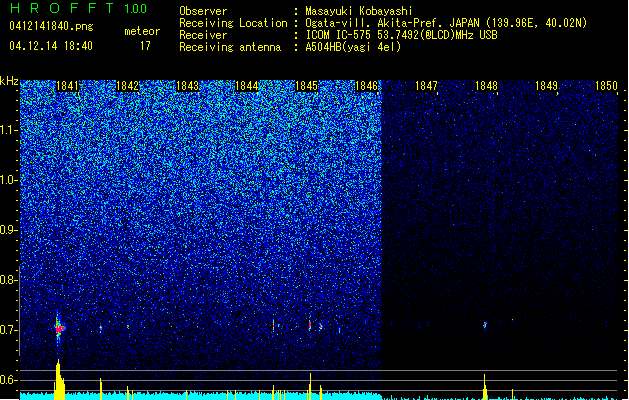The width and height of the screenshot is (629, 400).
Task: Click observer name Masayuki Kobayashi
Action: point(359,11)
